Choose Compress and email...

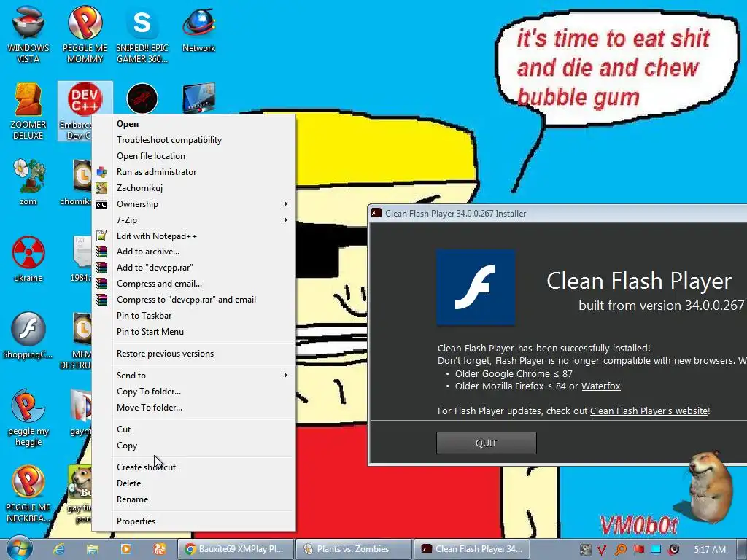click(x=193, y=284)
